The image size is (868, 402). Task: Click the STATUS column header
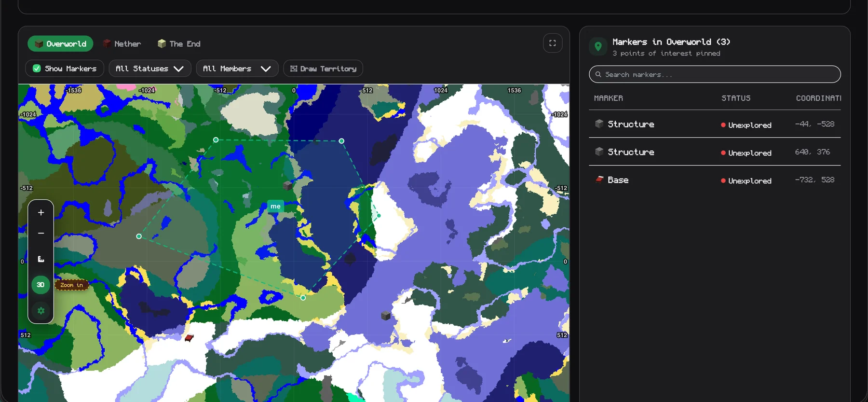736,98
